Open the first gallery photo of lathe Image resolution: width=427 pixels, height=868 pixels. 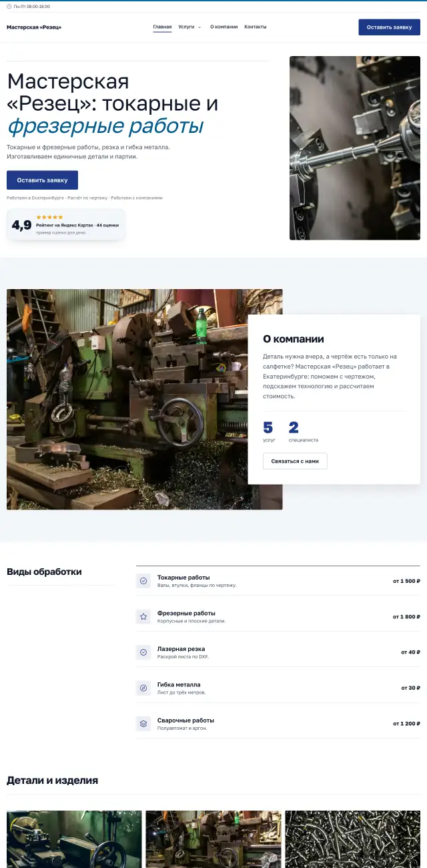tap(74, 839)
